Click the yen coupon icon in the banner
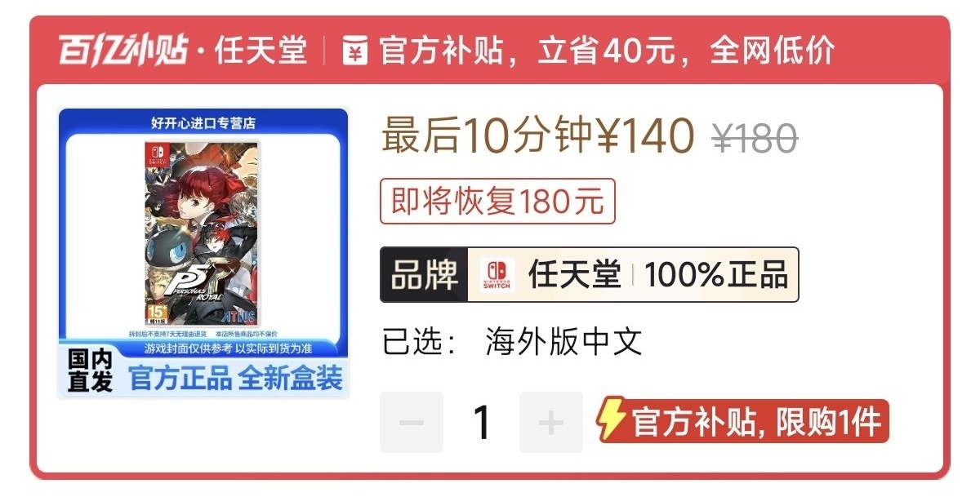 tap(354, 51)
